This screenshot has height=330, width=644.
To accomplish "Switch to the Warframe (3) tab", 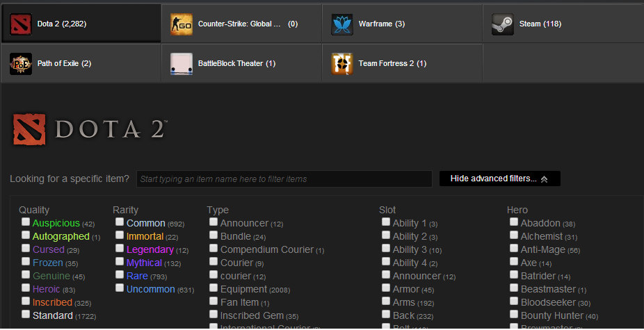I will pyautogui.click(x=402, y=24).
